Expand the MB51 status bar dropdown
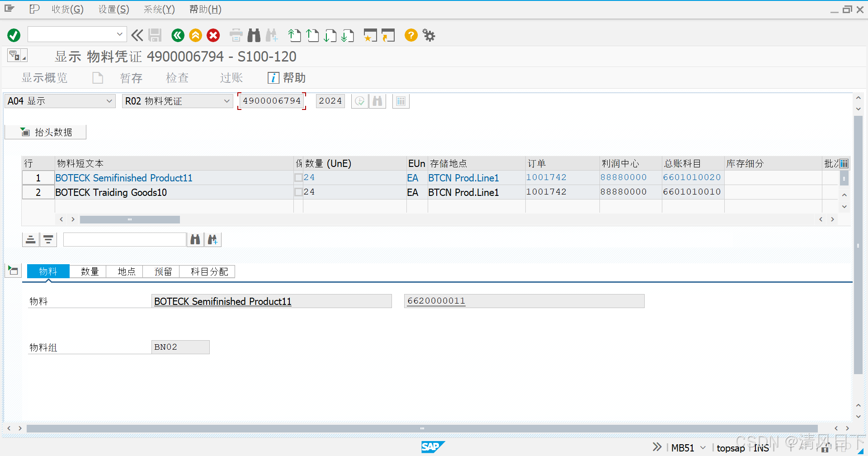Viewport: 868px width, 456px height. tap(703, 448)
